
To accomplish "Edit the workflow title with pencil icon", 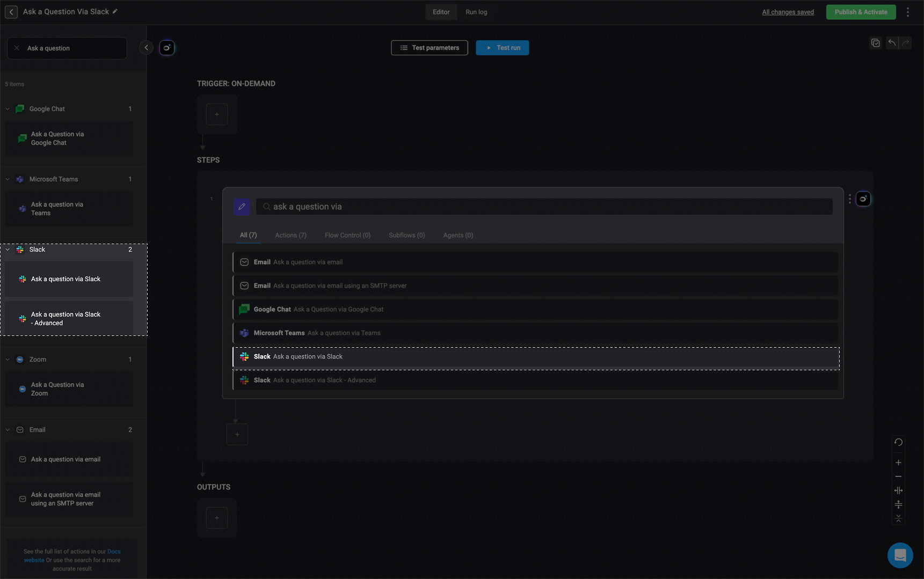I will pyautogui.click(x=115, y=11).
